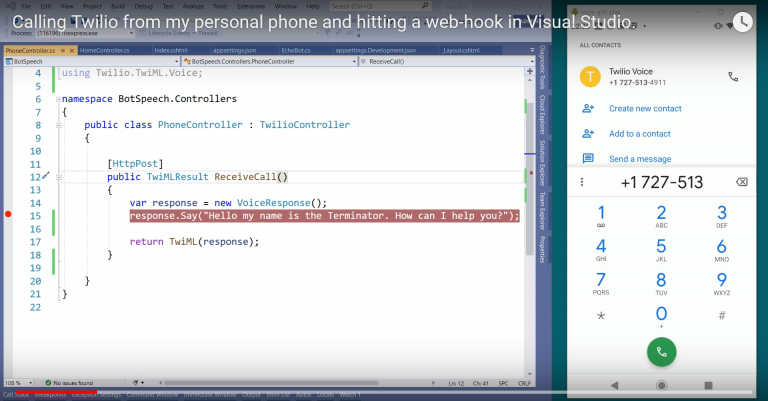Click the editor vertical scrollbar thumb
768x401 pixels.
[x=529, y=180]
